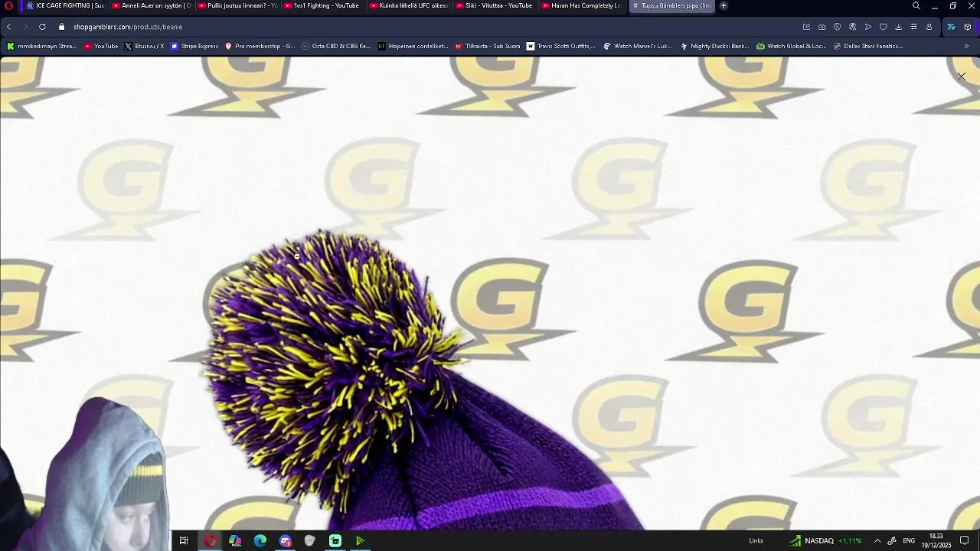
Task: Switch to the ICE CAGE FIGHTING tab
Action: (65, 5)
